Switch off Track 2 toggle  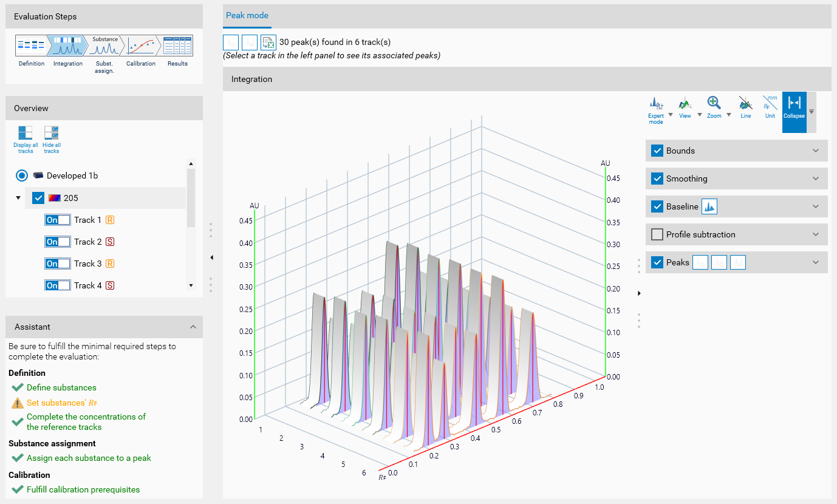58,242
